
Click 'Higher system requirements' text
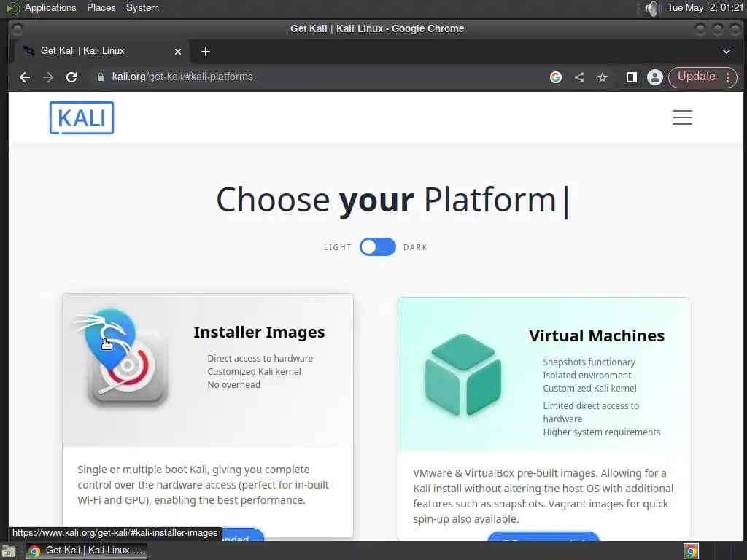tap(602, 432)
